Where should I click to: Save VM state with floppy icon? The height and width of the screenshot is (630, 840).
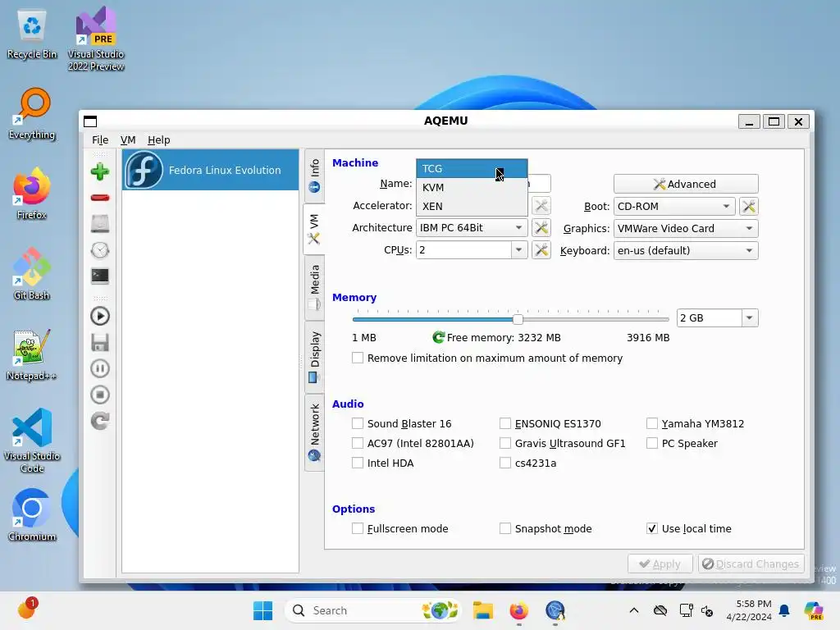(x=99, y=342)
